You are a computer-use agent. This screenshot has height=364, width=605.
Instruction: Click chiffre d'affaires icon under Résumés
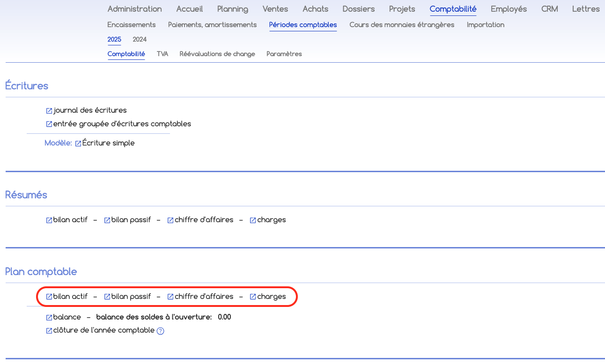point(170,220)
